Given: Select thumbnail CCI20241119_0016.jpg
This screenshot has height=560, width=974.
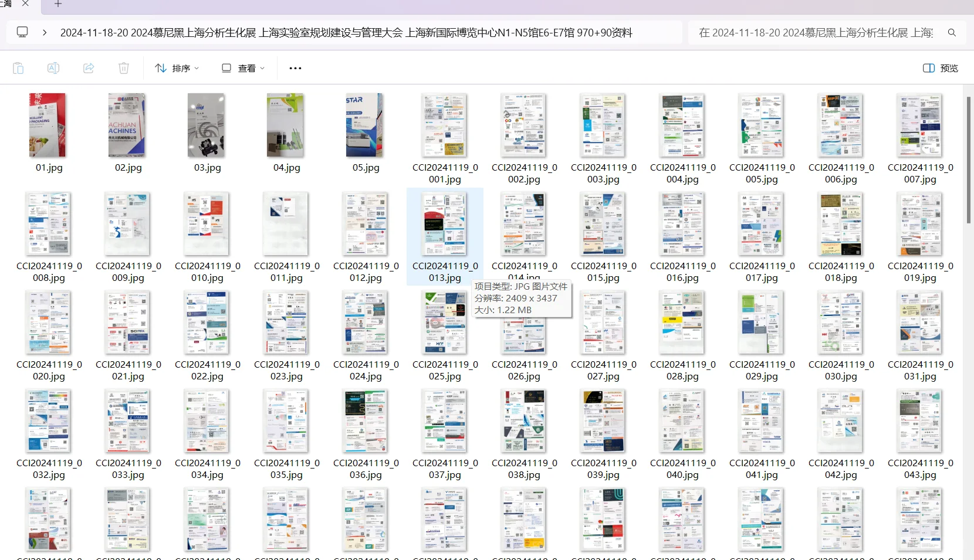Looking at the screenshot, I should pos(682,223).
